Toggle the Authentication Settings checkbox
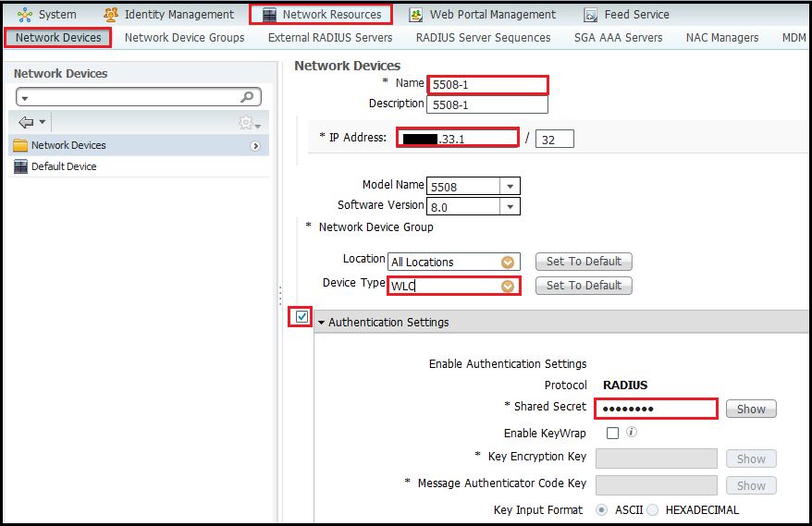Image resolution: width=812 pixels, height=526 pixels. pos(301,317)
